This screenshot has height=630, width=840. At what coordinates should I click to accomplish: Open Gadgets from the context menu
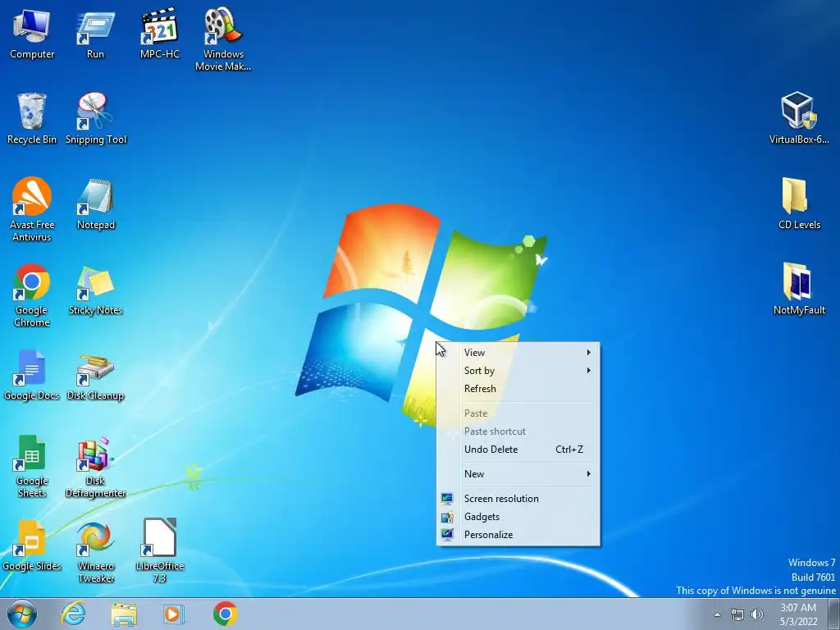click(518, 517)
